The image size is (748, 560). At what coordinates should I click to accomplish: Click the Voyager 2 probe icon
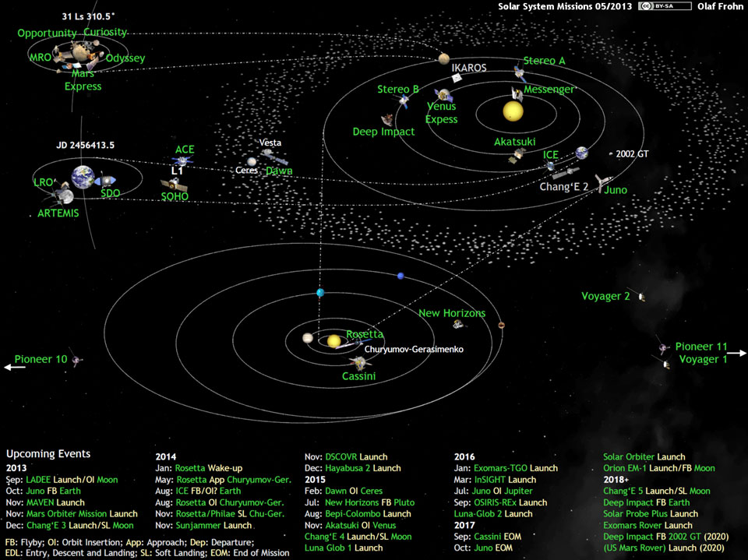[x=641, y=297]
